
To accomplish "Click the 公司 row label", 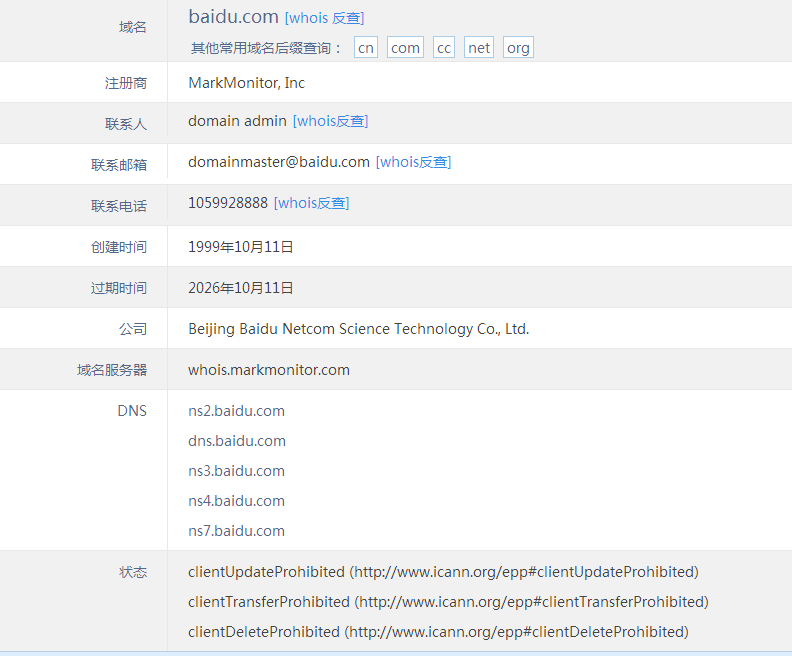I will pyautogui.click(x=133, y=329).
